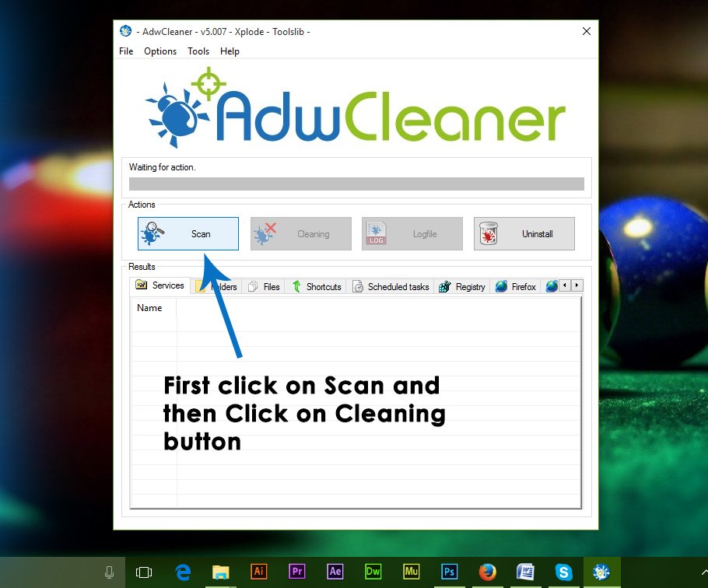The image size is (708, 588).
Task: Switch to the Folders results tab
Action: pyautogui.click(x=216, y=286)
